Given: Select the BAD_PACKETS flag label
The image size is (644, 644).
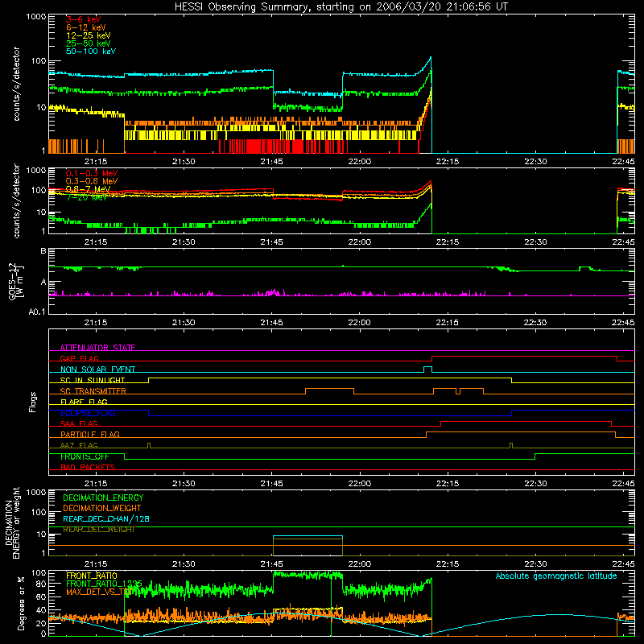Looking at the screenshot, I should (x=88, y=467).
